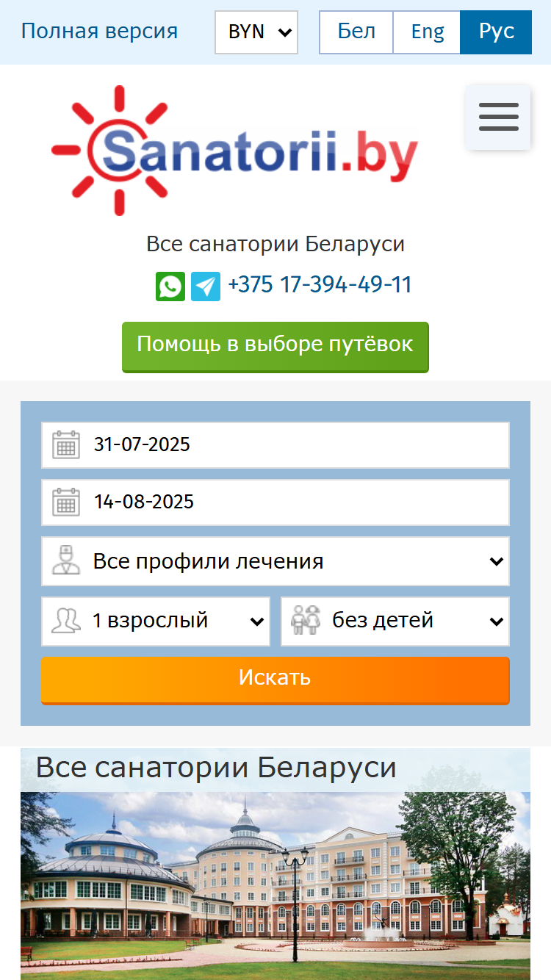Click calendar icon beside 31-07-2025
The height and width of the screenshot is (980, 551).
[x=66, y=445]
